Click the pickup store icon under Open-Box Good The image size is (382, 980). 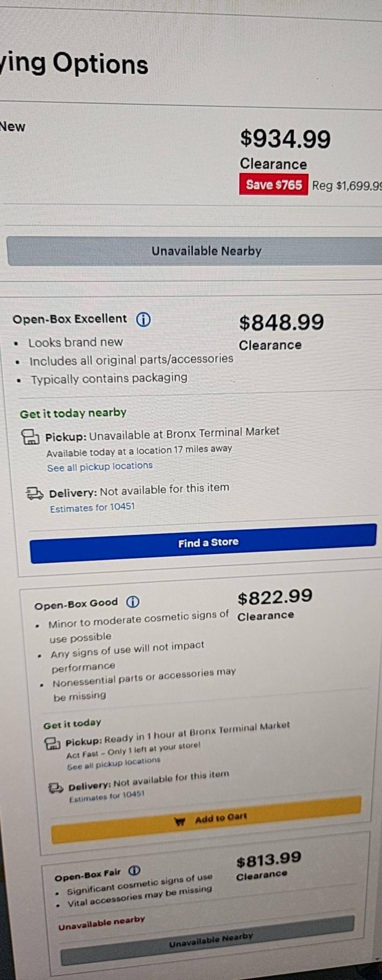(52, 744)
